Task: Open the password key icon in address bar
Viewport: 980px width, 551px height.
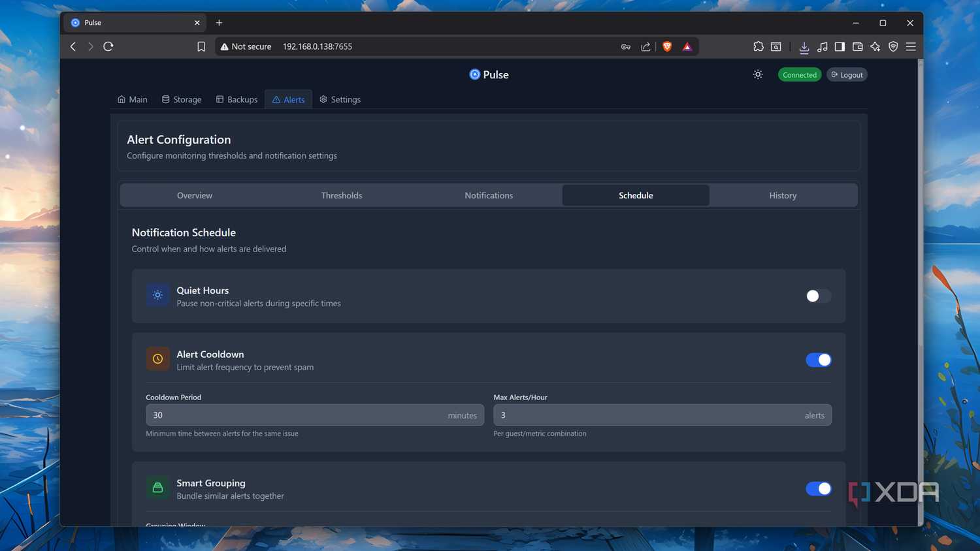Action: point(626,46)
